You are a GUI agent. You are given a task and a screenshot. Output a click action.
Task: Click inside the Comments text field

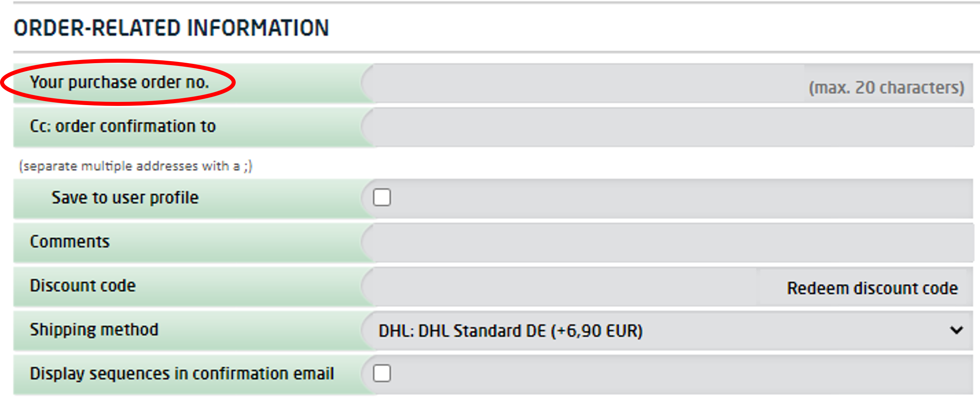(x=667, y=242)
